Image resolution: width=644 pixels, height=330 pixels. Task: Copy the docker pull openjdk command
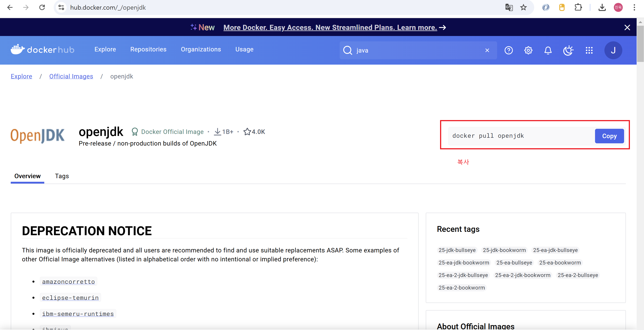click(x=609, y=136)
